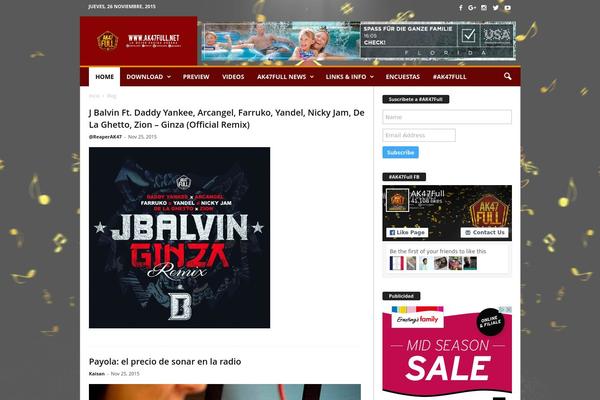Open the Instagram icon in header
The width and height of the screenshot is (600, 400).
point(484,8)
